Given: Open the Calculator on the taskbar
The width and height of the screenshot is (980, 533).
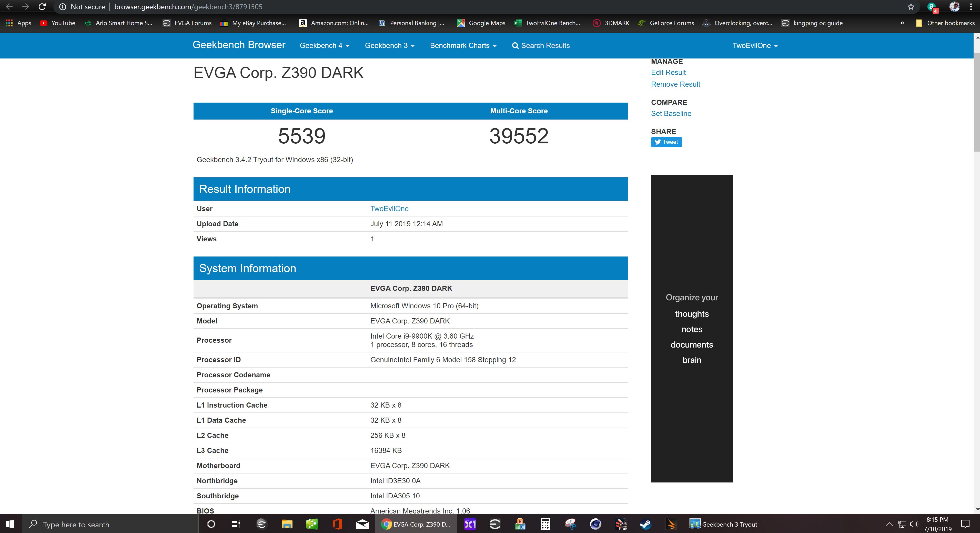Looking at the screenshot, I should (x=545, y=524).
